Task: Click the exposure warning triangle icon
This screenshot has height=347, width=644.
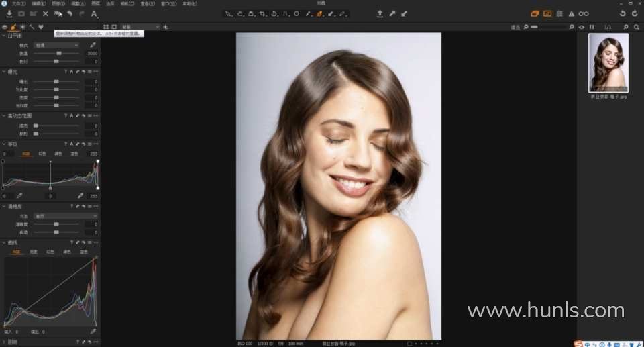Action: point(571,13)
